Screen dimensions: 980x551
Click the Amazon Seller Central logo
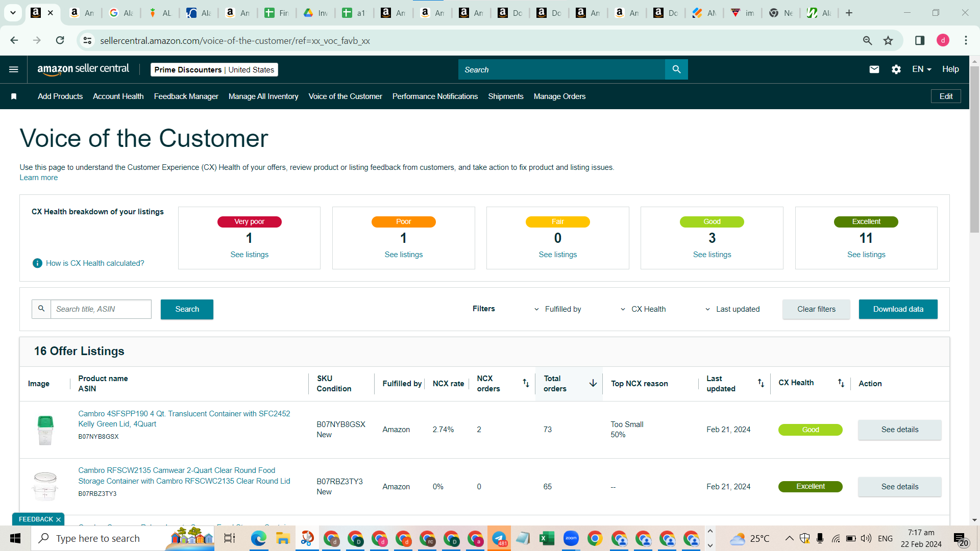tap(83, 69)
